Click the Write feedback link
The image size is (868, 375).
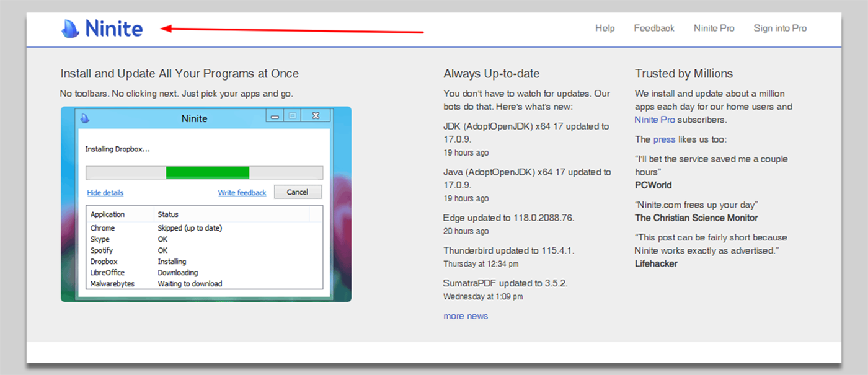(x=242, y=193)
